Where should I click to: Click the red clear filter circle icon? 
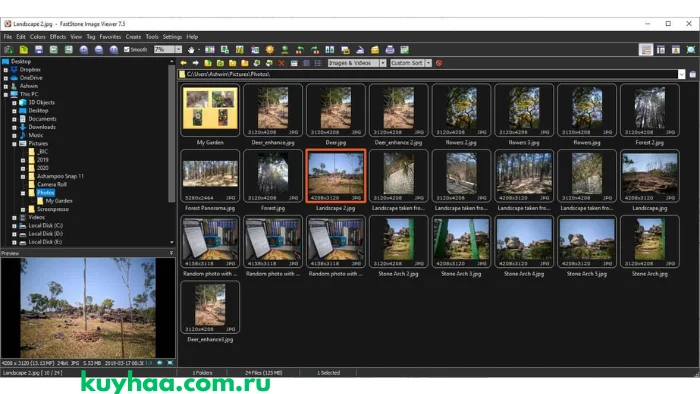439,63
